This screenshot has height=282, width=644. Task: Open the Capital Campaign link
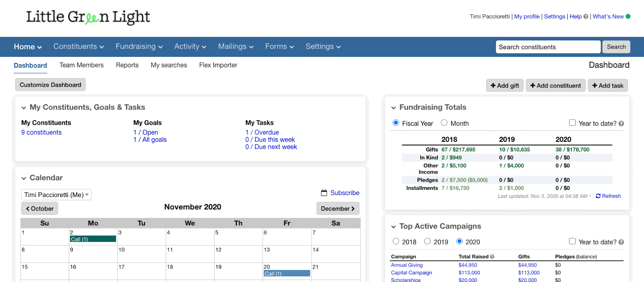411,273
